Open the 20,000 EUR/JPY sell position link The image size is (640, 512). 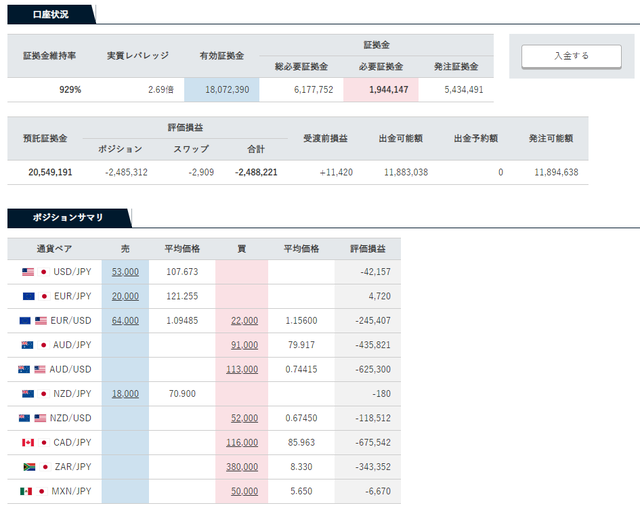coord(125,296)
